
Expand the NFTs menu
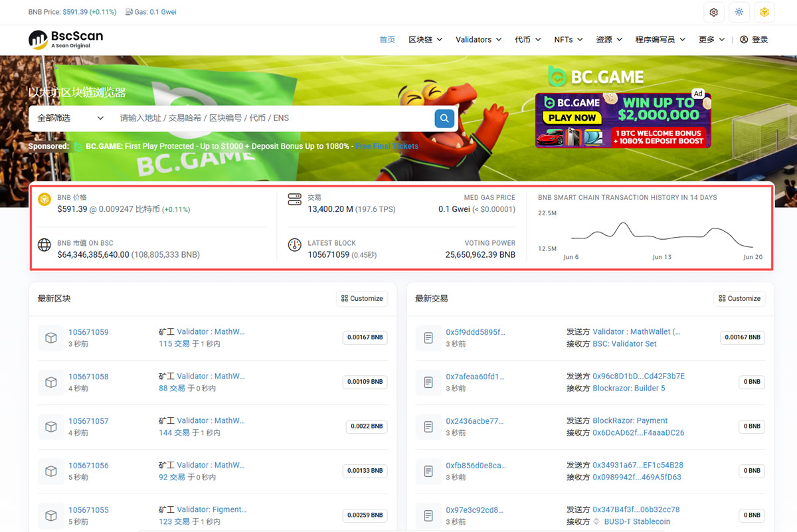pos(569,40)
